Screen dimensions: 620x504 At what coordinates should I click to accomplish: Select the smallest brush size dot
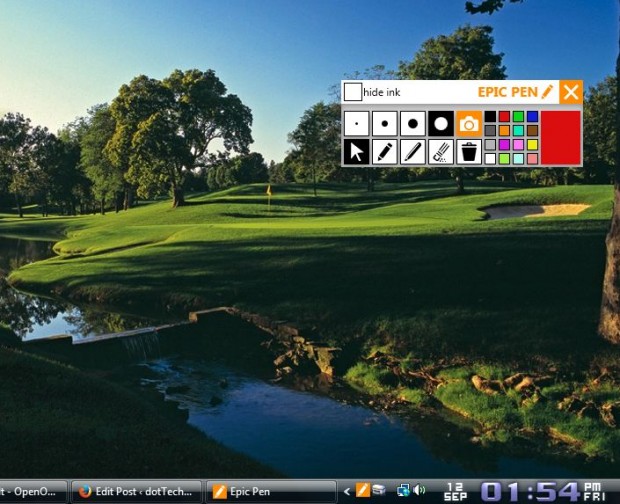(x=356, y=124)
